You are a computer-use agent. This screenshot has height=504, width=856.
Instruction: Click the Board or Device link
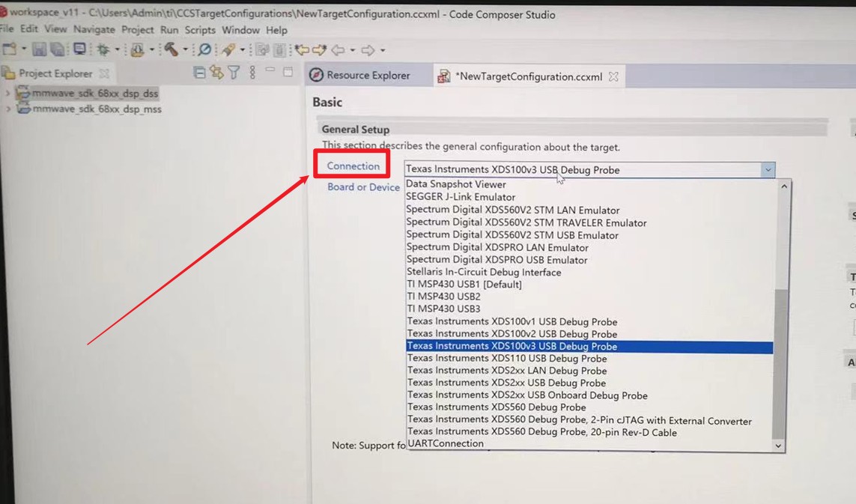pyautogui.click(x=363, y=186)
